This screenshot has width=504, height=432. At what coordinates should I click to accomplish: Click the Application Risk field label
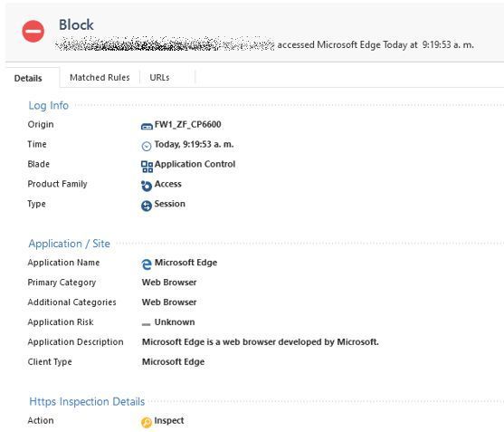[x=61, y=322]
